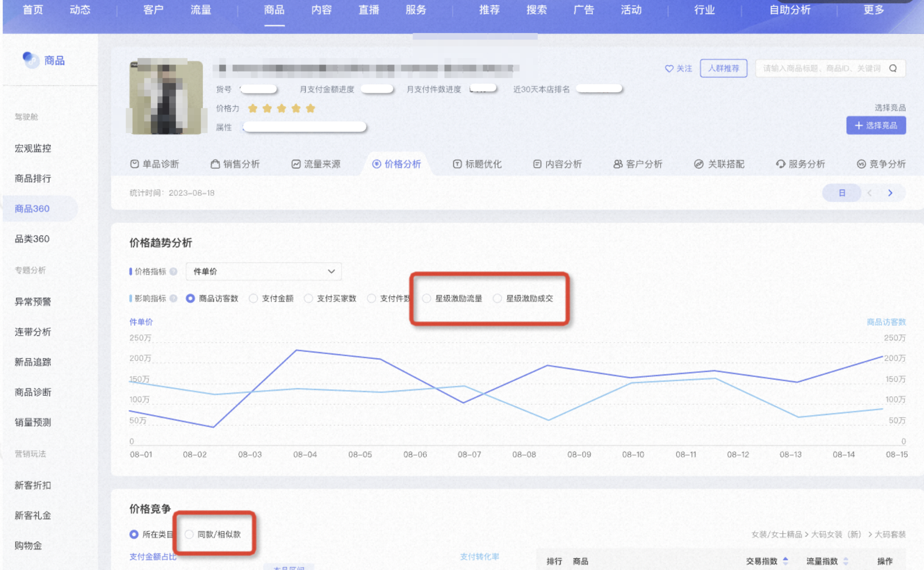The image size is (924, 570).
Task: Select 同款/相似款 radio option
Action: click(189, 534)
